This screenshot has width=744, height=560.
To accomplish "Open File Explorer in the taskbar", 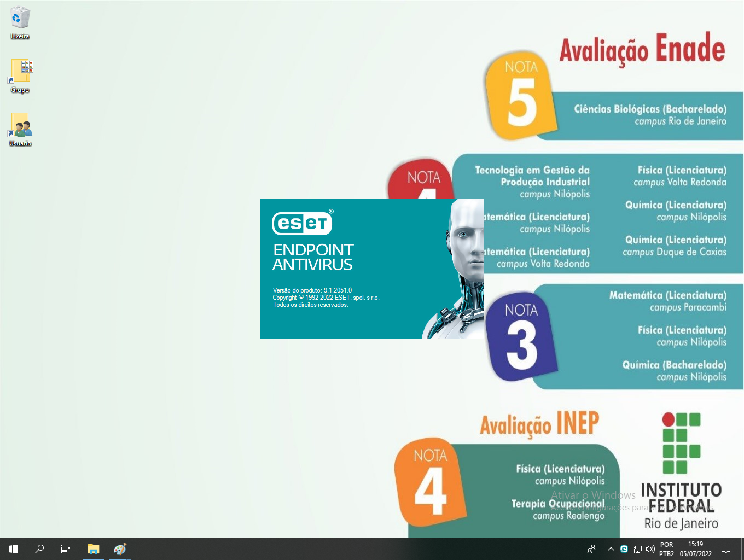I will pos(94,549).
